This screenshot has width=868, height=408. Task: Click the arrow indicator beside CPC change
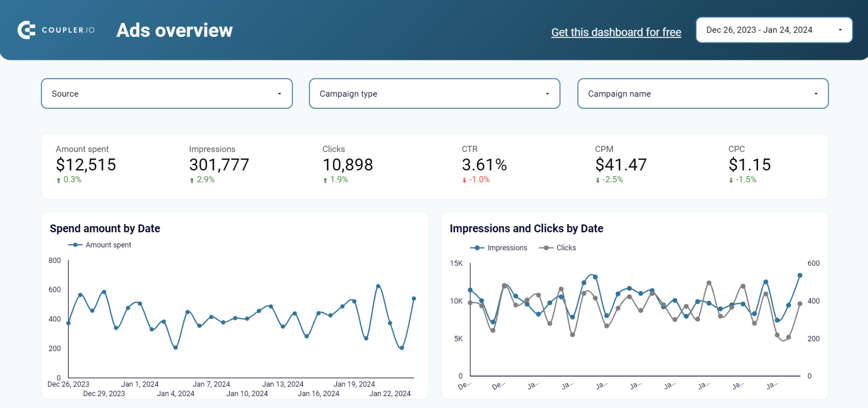tap(730, 179)
